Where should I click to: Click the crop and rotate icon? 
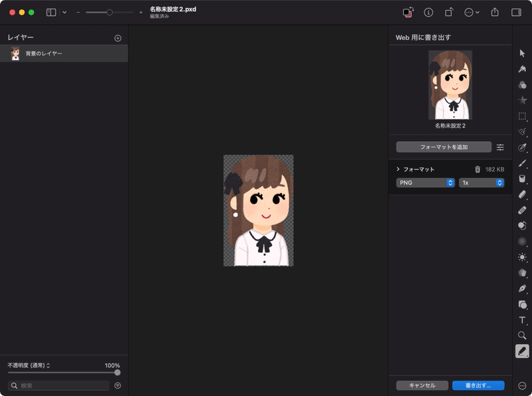[x=448, y=13]
